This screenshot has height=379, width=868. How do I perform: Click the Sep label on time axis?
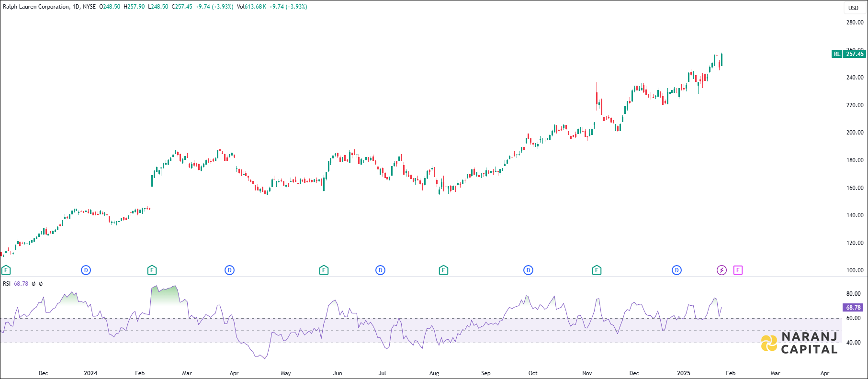pyautogui.click(x=486, y=373)
